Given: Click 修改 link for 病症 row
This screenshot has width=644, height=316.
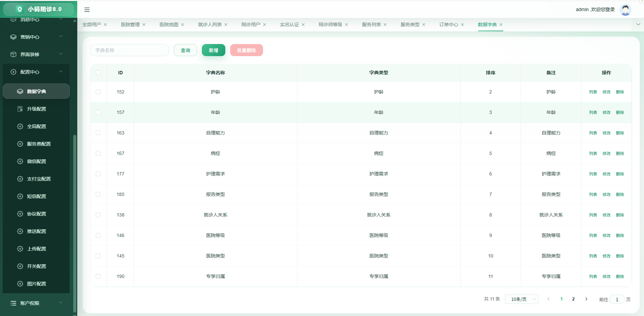Looking at the screenshot, I should (606, 153).
